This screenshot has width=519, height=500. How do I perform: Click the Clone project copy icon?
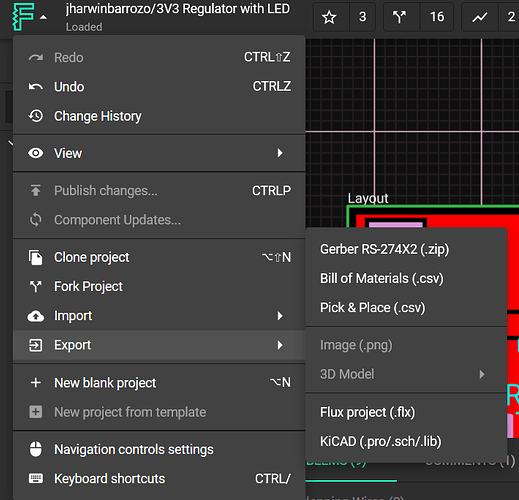click(36, 257)
